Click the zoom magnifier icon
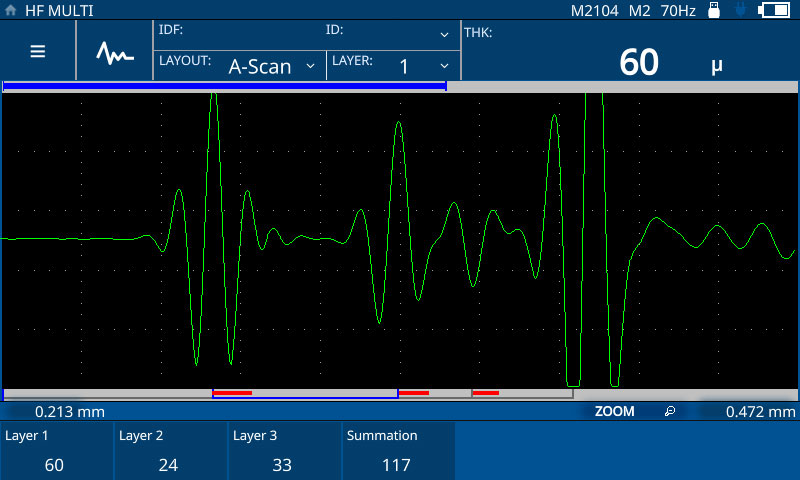Image resolution: width=800 pixels, height=480 pixels. pos(670,411)
